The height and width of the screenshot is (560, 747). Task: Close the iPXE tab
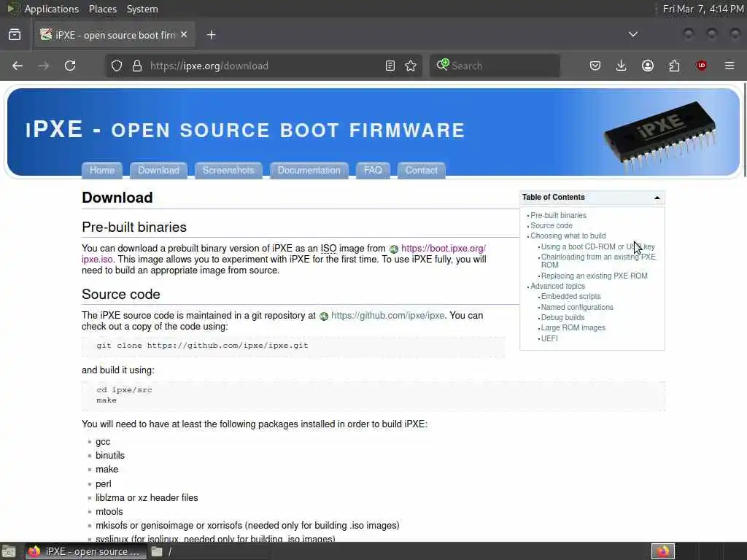pos(184,35)
